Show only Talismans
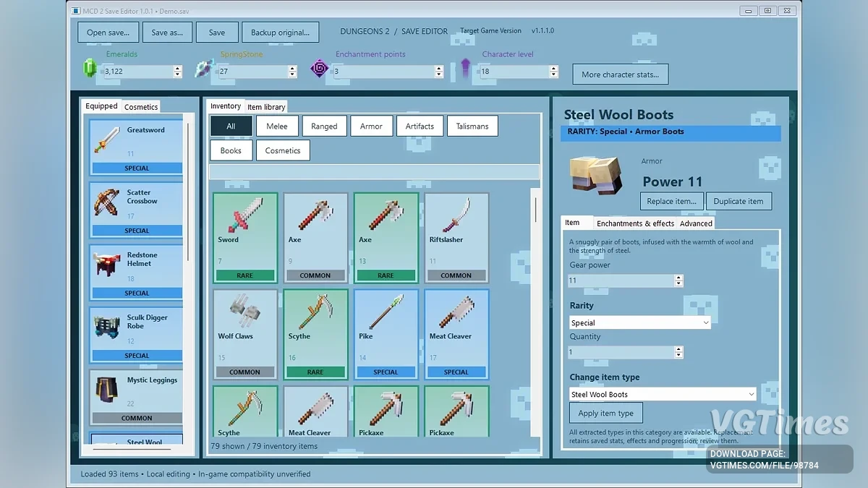Viewport: 868px width, 488px height. point(472,126)
